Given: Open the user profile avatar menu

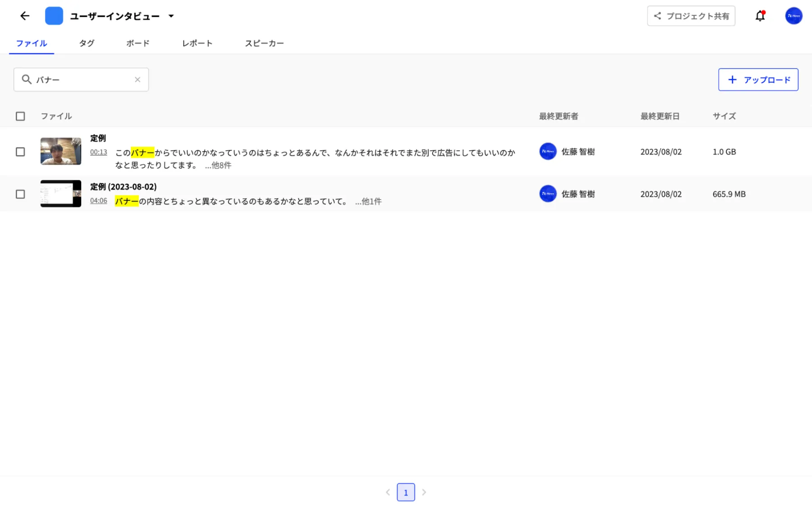Looking at the screenshot, I should tap(794, 16).
